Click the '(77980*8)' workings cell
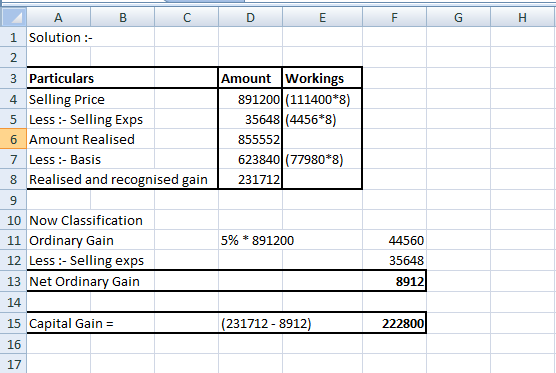Viewport: 556px width, 373px height. pyautogui.click(x=322, y=159)
